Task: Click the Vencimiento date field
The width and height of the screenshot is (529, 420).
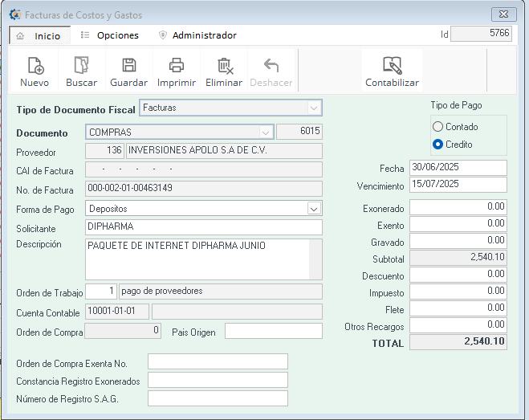Action: 458,185
